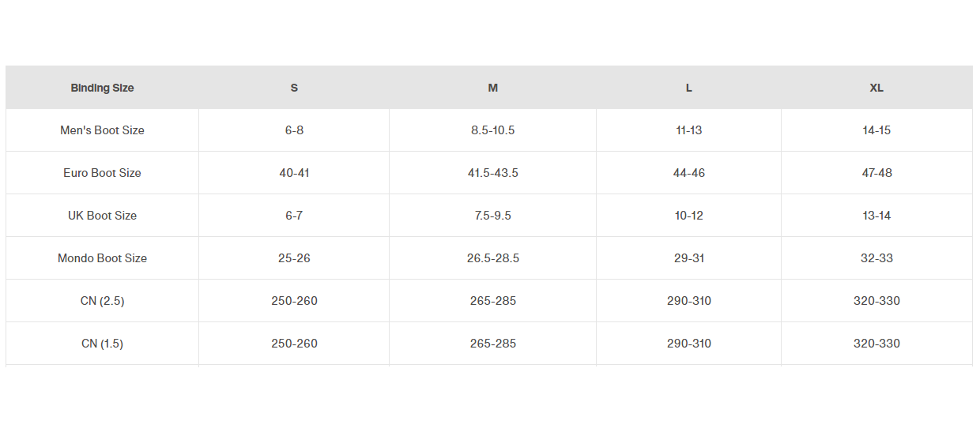Click the CN (2.5) row label
Screen dimensions: 980x436
click(102, 301)
